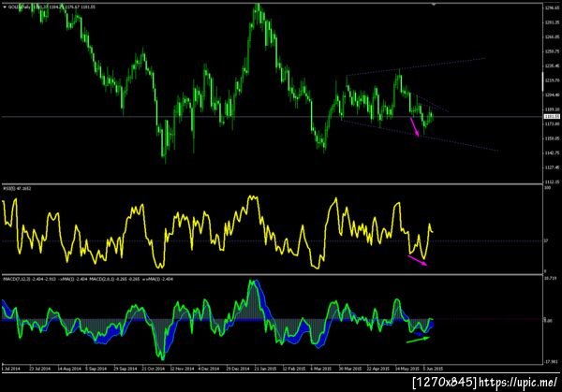Click the small triangle before the GOLD,Daily title
Image resolution: width=562 pixels, height=392 pixels.
(5, 7)
